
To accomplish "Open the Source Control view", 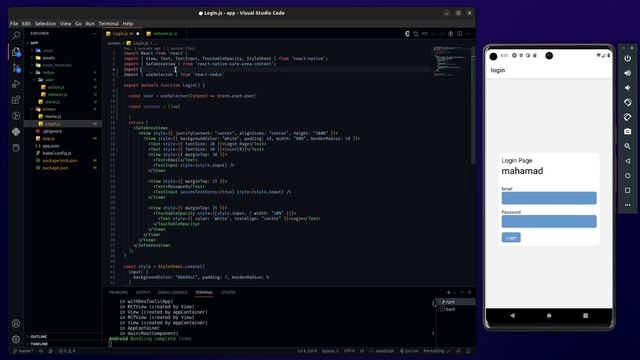I will [x=16, y=68].
